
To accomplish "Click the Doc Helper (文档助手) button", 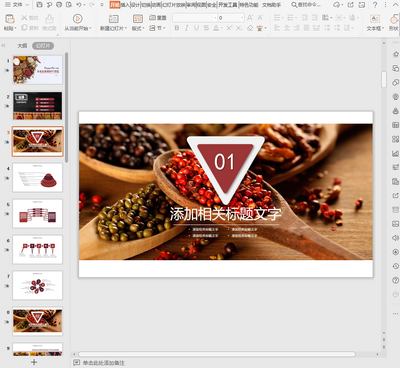I will pos(272,5).
